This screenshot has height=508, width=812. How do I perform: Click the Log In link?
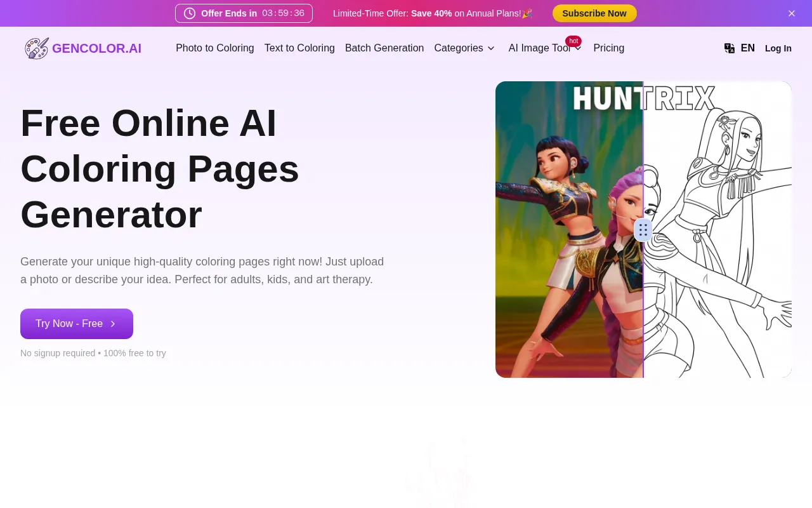click(778, 48)
